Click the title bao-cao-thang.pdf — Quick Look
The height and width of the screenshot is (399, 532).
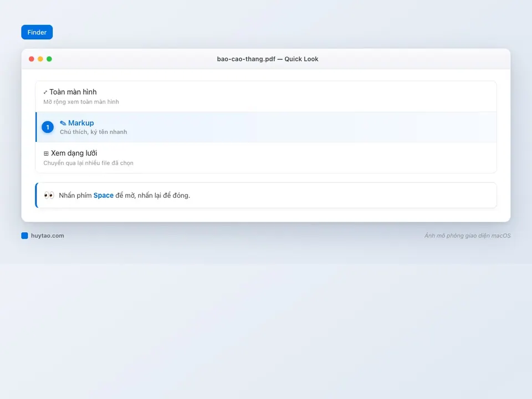(x=267, y=59)
